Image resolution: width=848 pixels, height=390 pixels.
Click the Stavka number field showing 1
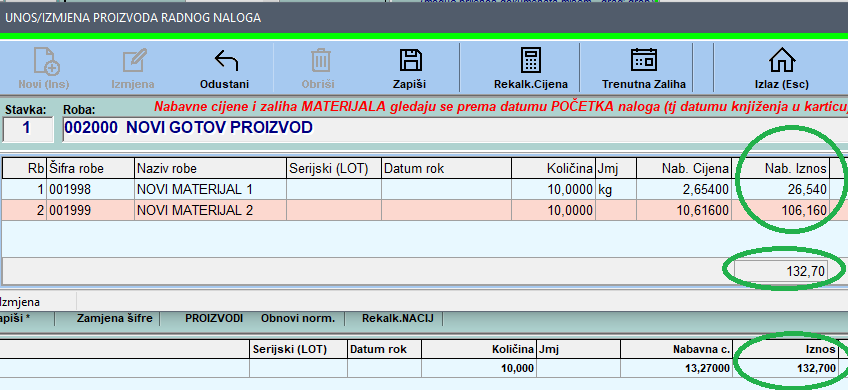click(x=28, y=129)
